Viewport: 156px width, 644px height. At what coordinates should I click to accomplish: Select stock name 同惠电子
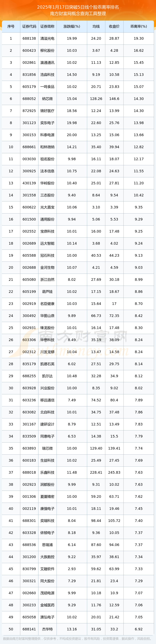(47, 436)
